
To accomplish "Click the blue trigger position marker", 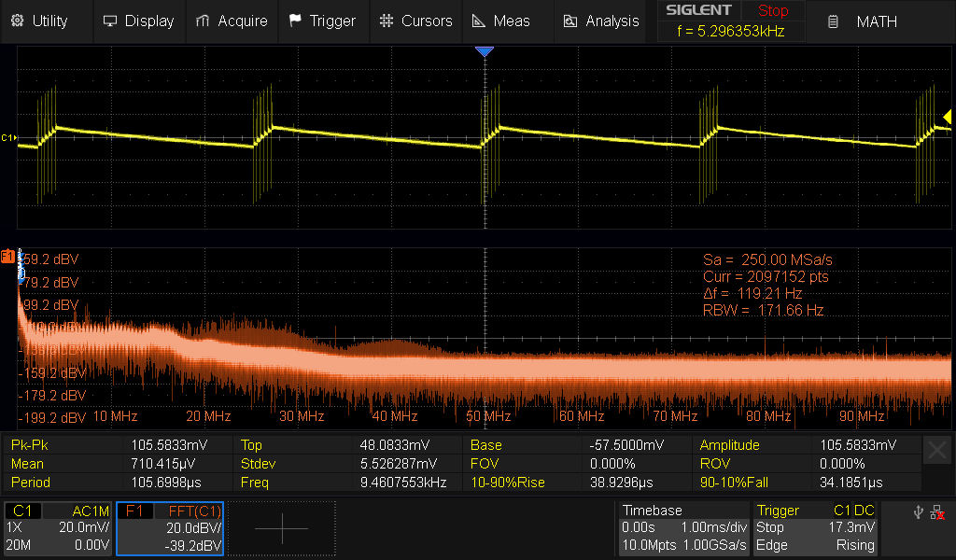I will [484, 52].
